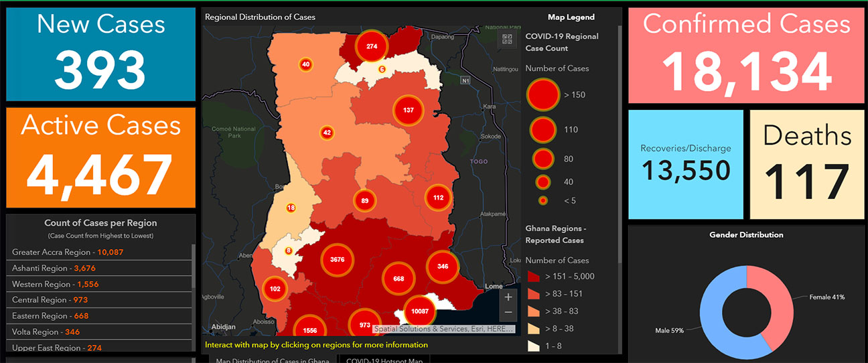Open the basemap gallery icon on map
868x363 pixels.
[x=507, y=39]
